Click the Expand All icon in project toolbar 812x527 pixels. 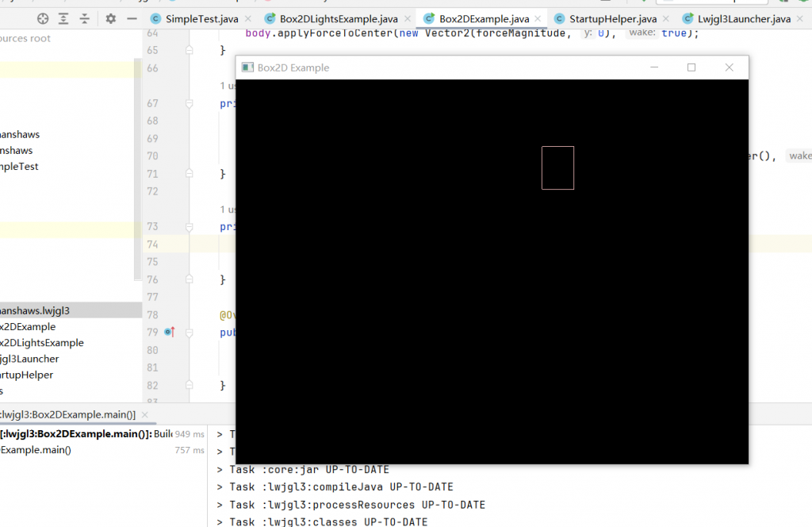63,18
